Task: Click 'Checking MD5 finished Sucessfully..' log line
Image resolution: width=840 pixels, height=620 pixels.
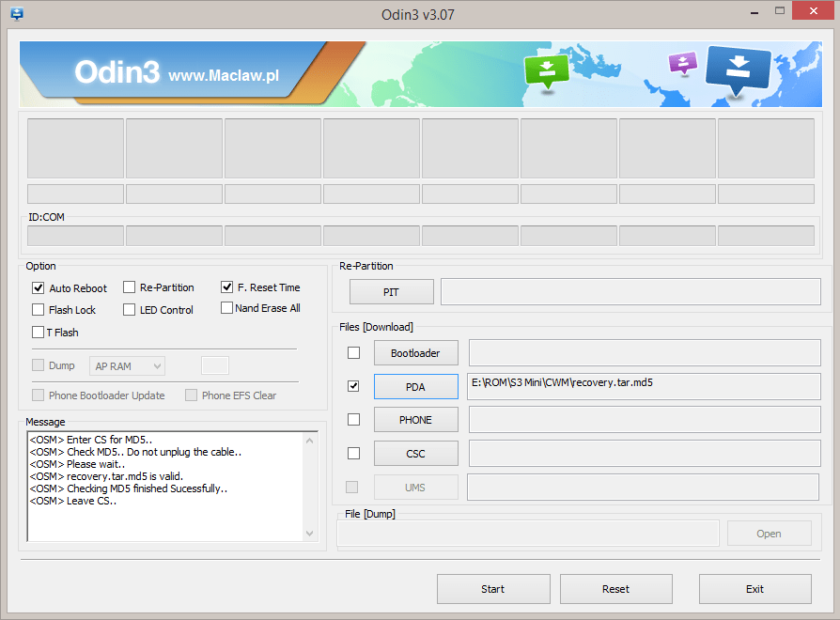Action: pos(148,488)
